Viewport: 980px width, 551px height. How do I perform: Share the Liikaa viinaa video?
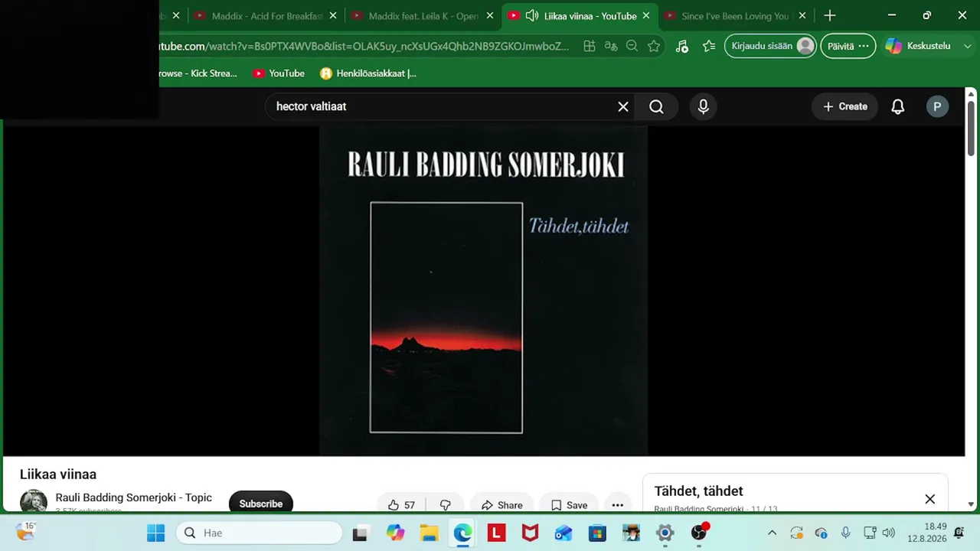tap(501, 505)
